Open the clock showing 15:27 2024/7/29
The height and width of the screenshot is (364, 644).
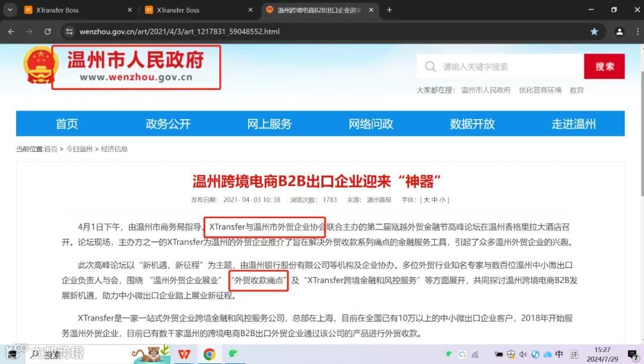click(602, 354)
